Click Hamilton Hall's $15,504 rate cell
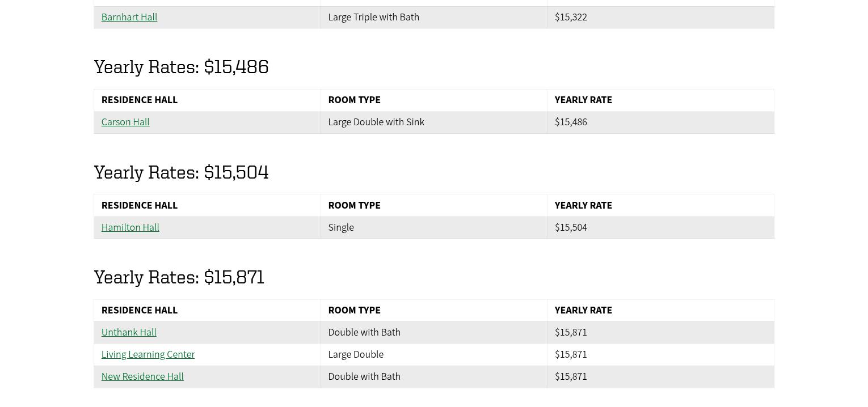This screenshot has height=407, width=868. tap(571, 228)
